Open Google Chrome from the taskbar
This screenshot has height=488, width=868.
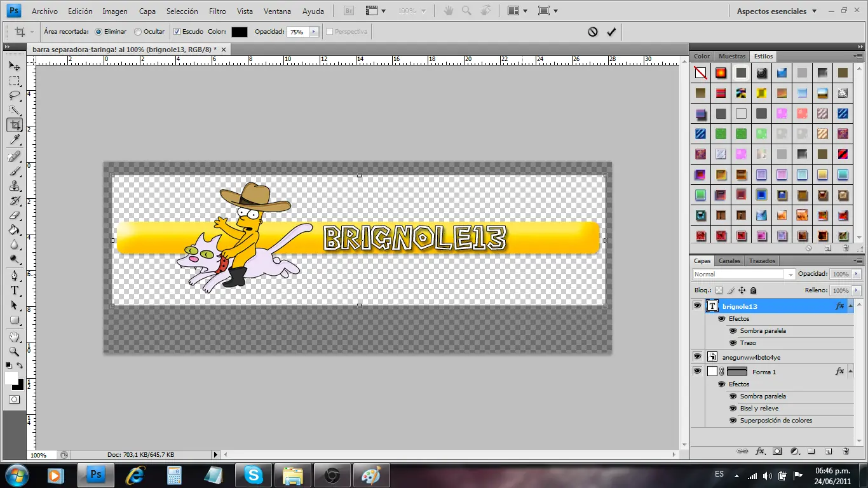point(331,475)
